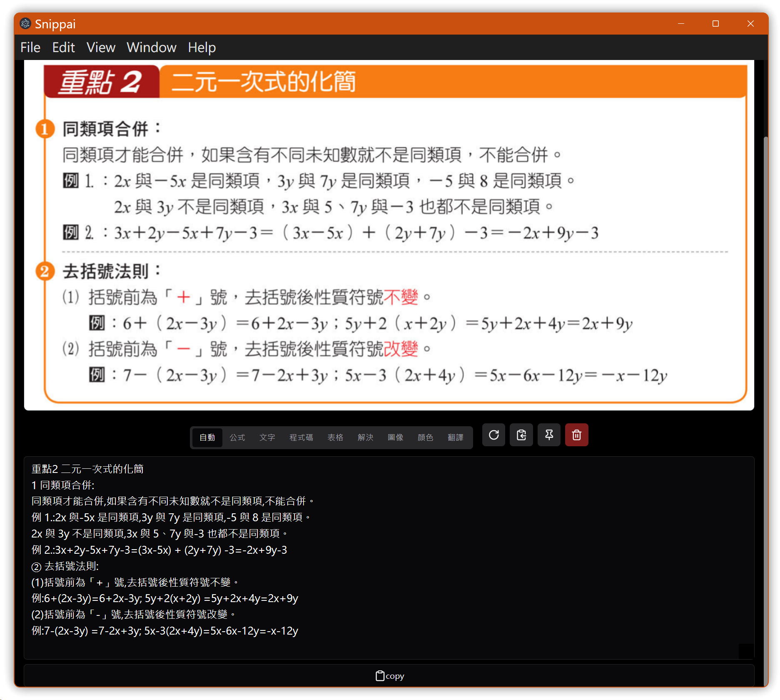This screenshot has height=700, width=780.
Task: Click the copy button at the bottom
Action: coord(389,676)
